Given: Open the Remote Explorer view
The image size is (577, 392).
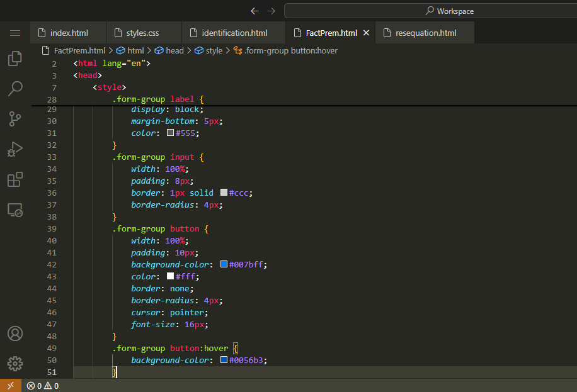Looking at the screenshot, I should point(15,210).
